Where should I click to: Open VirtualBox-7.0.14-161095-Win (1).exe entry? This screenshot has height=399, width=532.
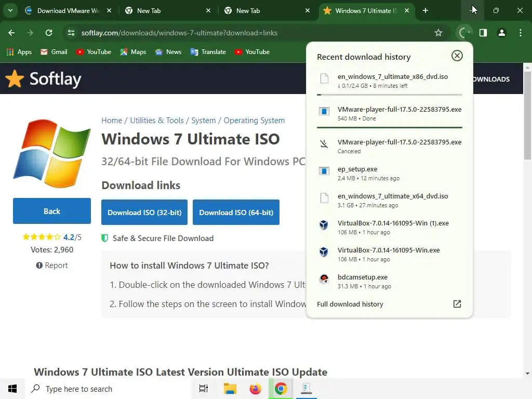[390, 228]
